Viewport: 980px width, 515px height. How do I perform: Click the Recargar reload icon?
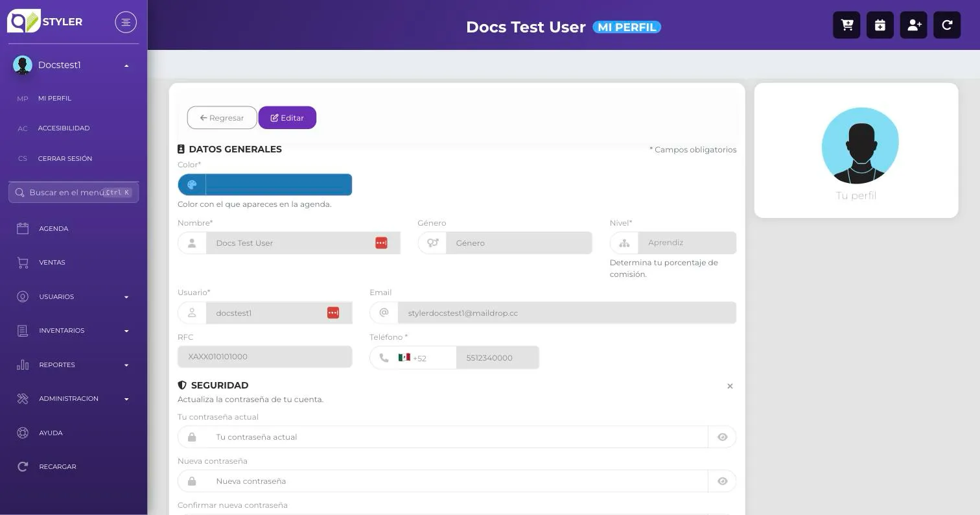click(23, 466)
